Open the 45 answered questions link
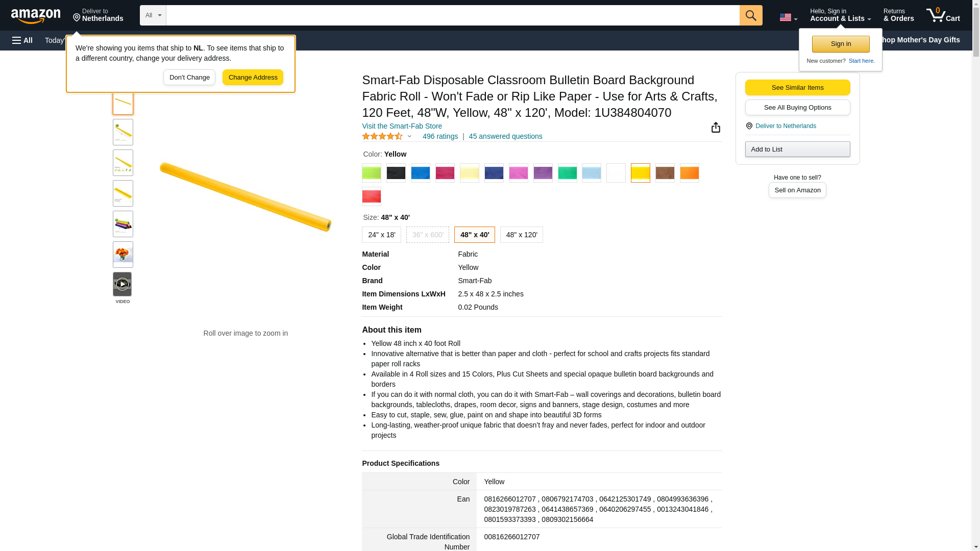The height and width of the screenshot is (551, 980). (x=505, y=136)
